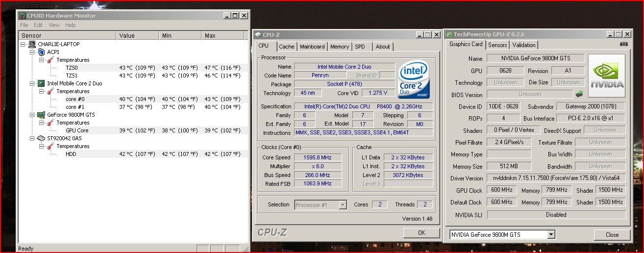The height and width of the screenshot is (253, 644).
Task: Switch to the Memory tab in CPU-Z
Action: [x=340, y=47]
